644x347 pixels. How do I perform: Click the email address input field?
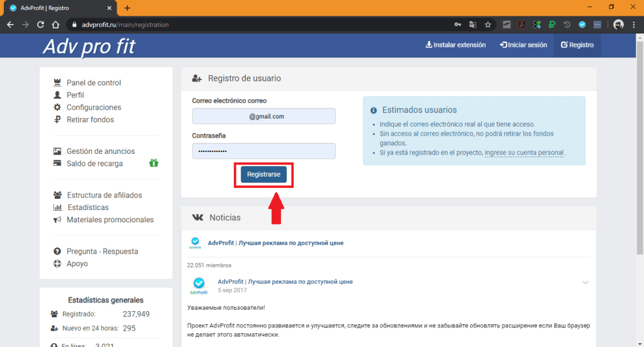click(x=263, y=117)
